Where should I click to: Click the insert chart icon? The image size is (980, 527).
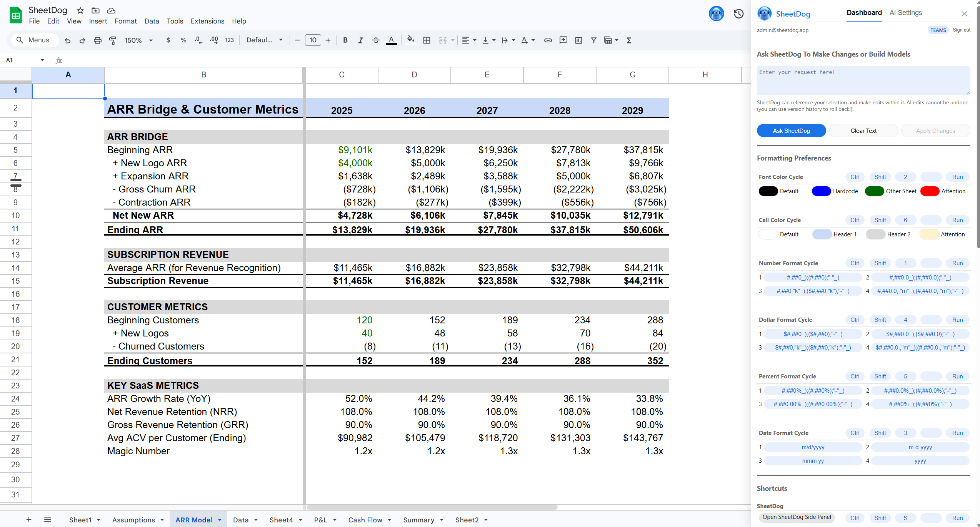coord(578,40)
